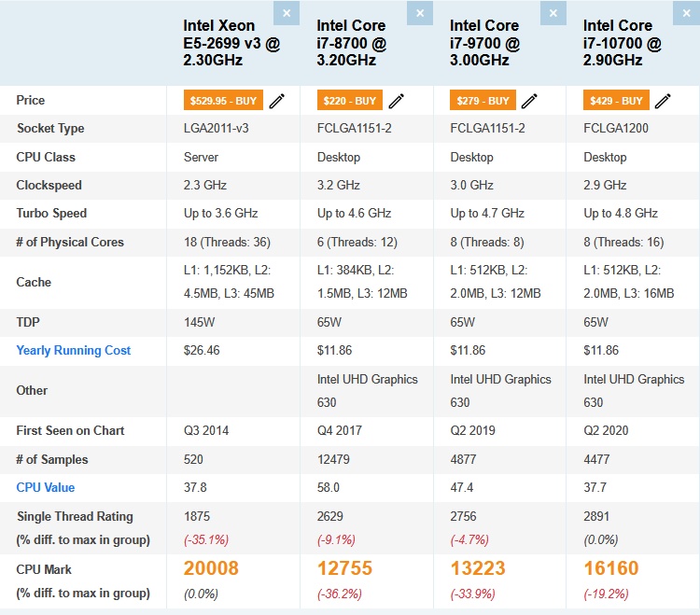Click the $429 - BUY button

[616, 101]
